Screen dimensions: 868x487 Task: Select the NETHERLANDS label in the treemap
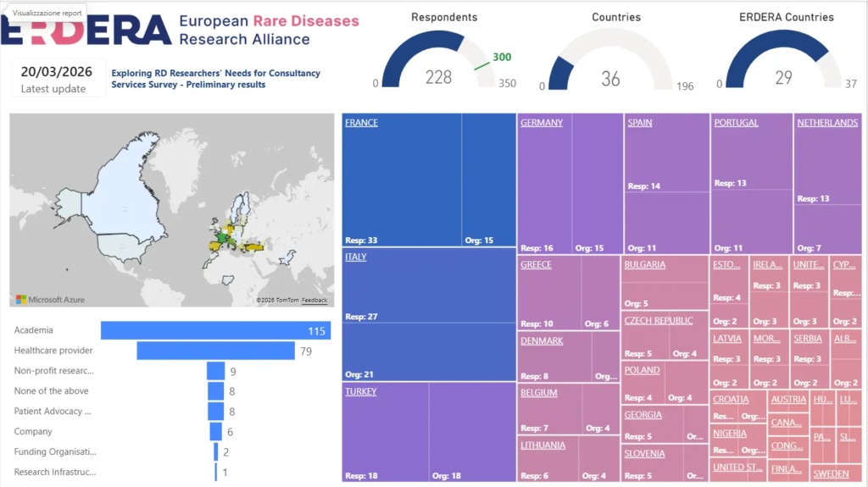click(x=827, y=123)
